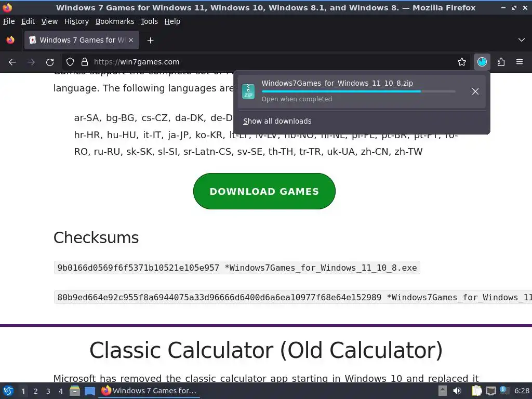Image resolution: width=532 pixels, height=399 pixels.
Task: Open the tracking protection shield icon
Action: pyautogui.click(x=70, y=62)
